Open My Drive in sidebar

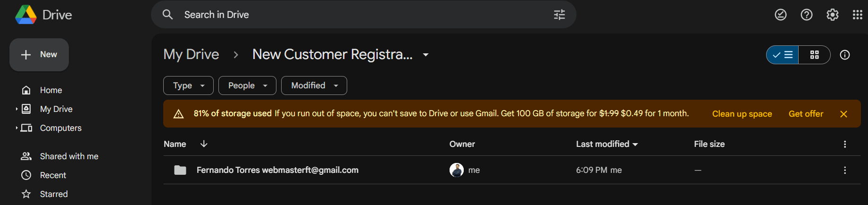[x=56, y=109]
